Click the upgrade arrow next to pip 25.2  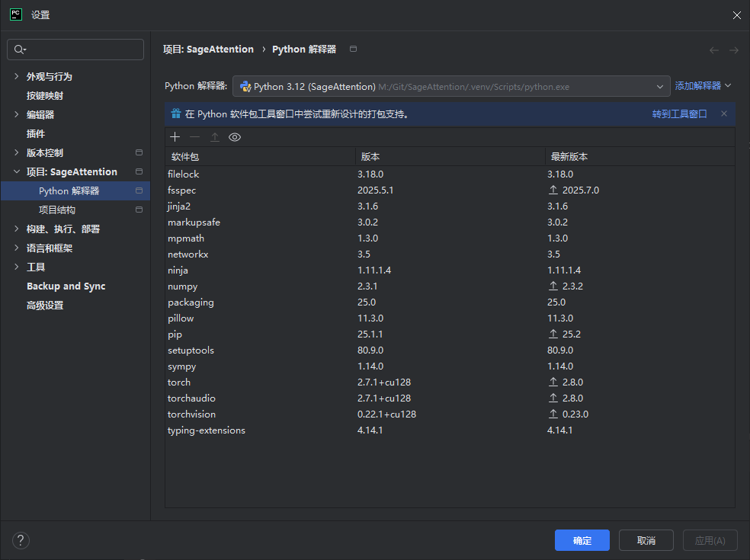click(553, 334)
